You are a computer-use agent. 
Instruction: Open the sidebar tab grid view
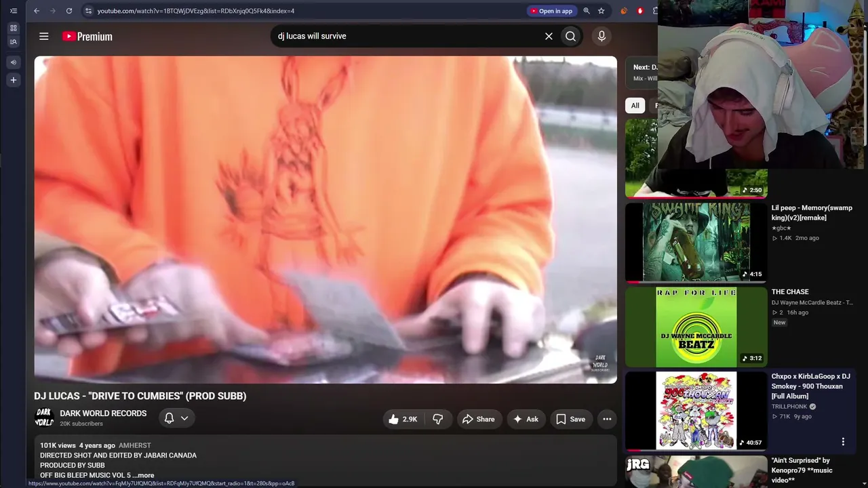click(14, 28)
